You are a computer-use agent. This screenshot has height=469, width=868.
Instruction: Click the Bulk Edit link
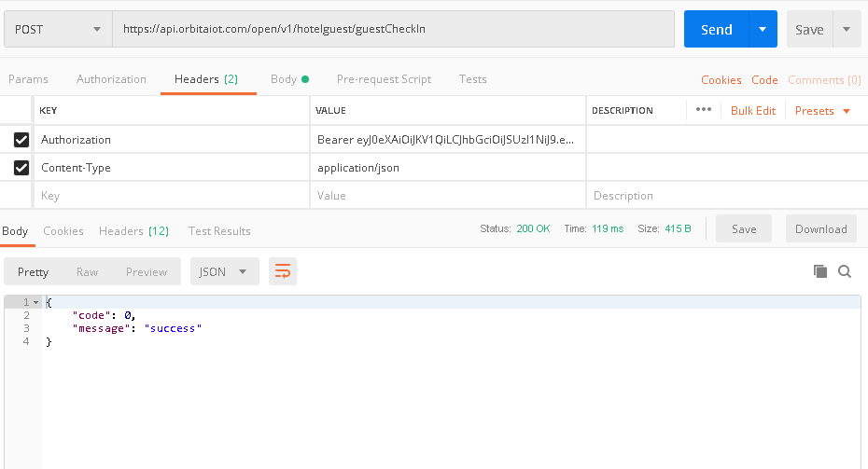click(x=752, y=111)
